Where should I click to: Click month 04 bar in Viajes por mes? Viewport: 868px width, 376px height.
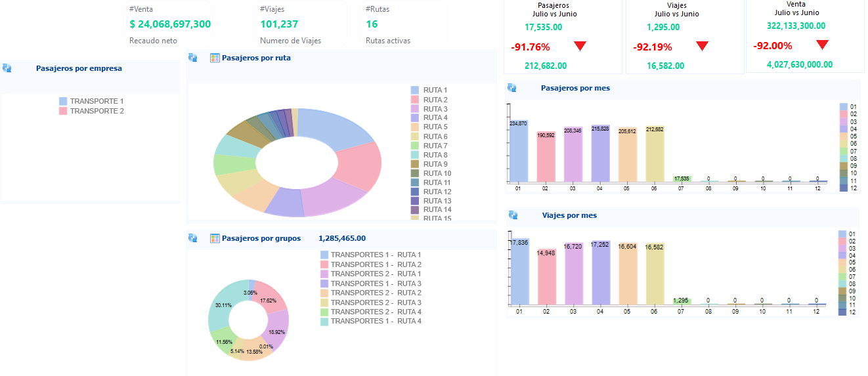pos(600,272)
